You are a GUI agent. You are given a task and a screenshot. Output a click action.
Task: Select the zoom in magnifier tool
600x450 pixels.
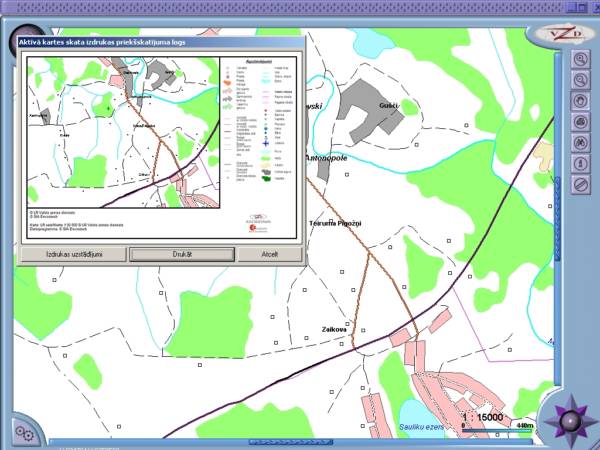click(579, 59)
